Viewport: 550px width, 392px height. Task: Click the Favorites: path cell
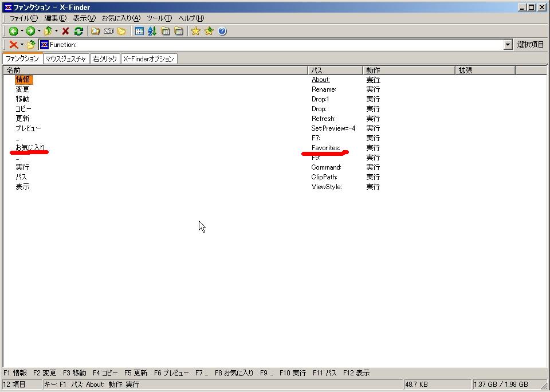tap(326, 148)
